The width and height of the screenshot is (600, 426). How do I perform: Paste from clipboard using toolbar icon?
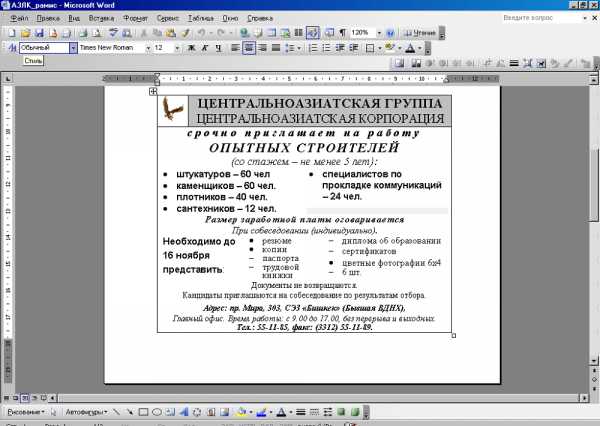(171, 33)
